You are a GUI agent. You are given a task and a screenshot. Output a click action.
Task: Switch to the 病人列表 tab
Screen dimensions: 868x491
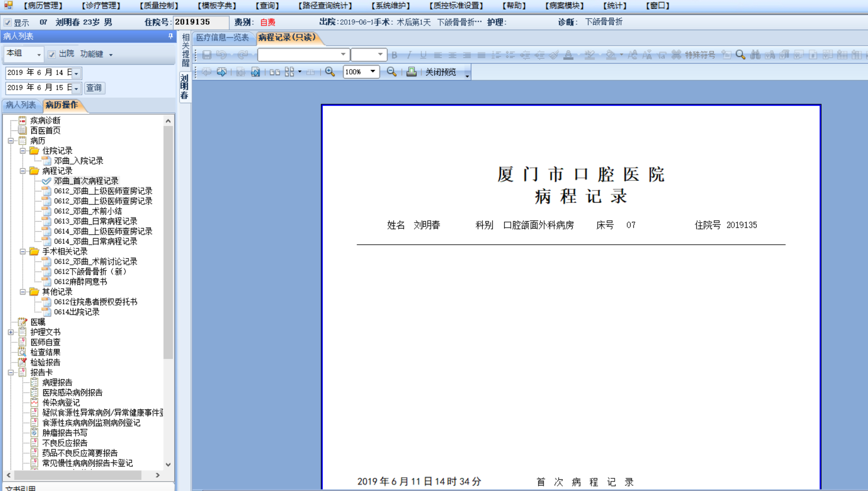pyautogui.click(x=21, y=105)
